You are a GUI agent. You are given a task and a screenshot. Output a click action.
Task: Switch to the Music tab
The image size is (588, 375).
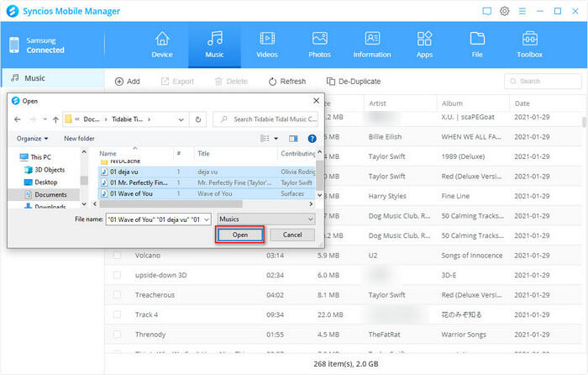[x=214, y=45]
